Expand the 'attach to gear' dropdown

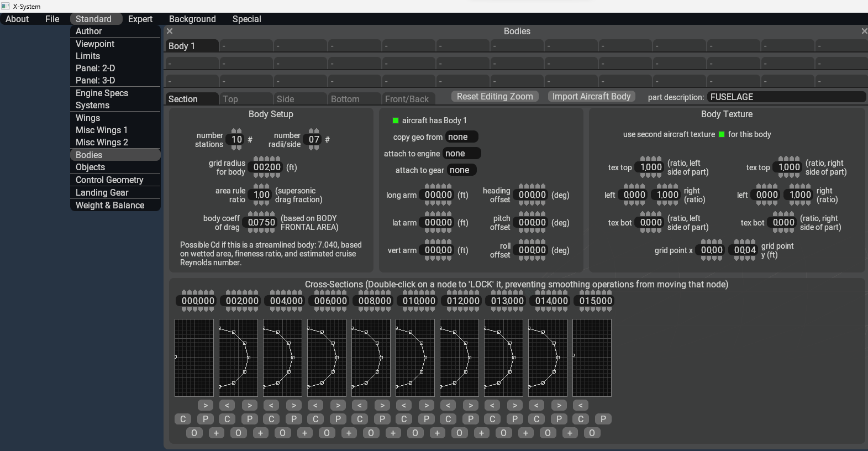461,170
